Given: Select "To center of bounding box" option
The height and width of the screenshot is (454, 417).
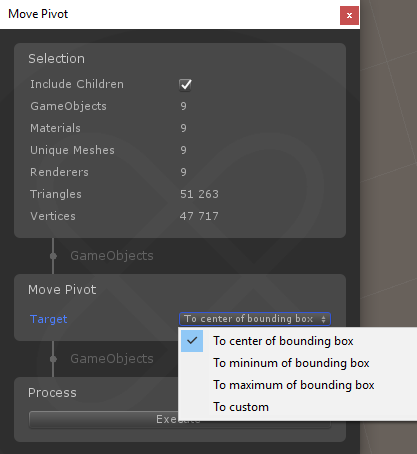Looking at the screenshot, I should (283, 341).
